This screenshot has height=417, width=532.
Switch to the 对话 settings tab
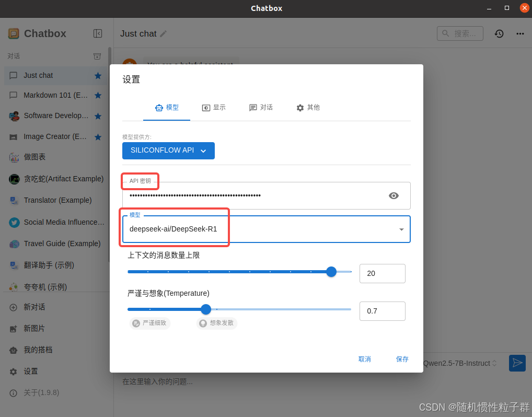(261, 108)
